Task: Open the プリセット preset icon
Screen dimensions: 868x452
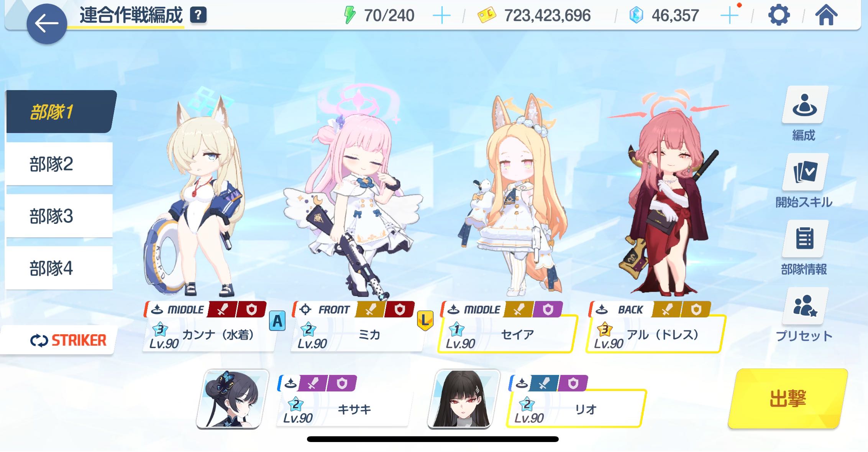Action: click(804, 306)
